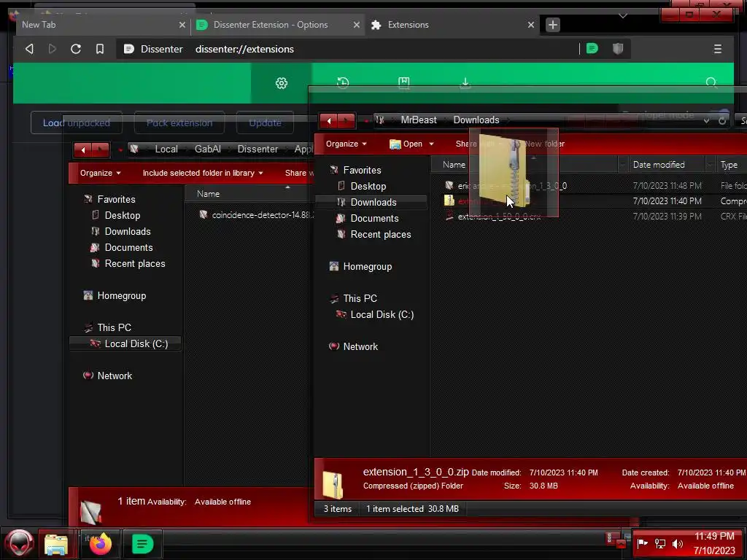Select Local in the back window breadcrumb
The height and width of the screenshot is (560, 747).
click(166, 149)
